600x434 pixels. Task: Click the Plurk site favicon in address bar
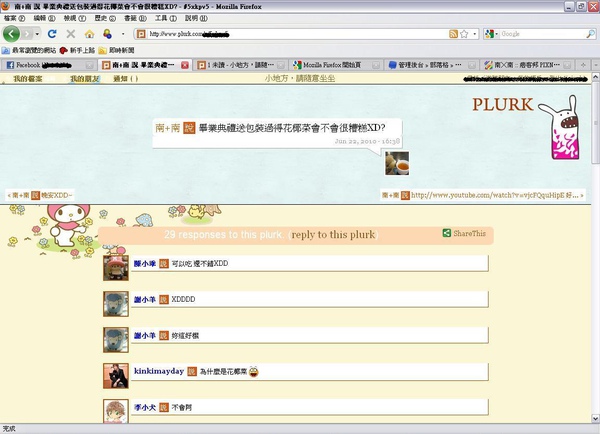point(141,34)
